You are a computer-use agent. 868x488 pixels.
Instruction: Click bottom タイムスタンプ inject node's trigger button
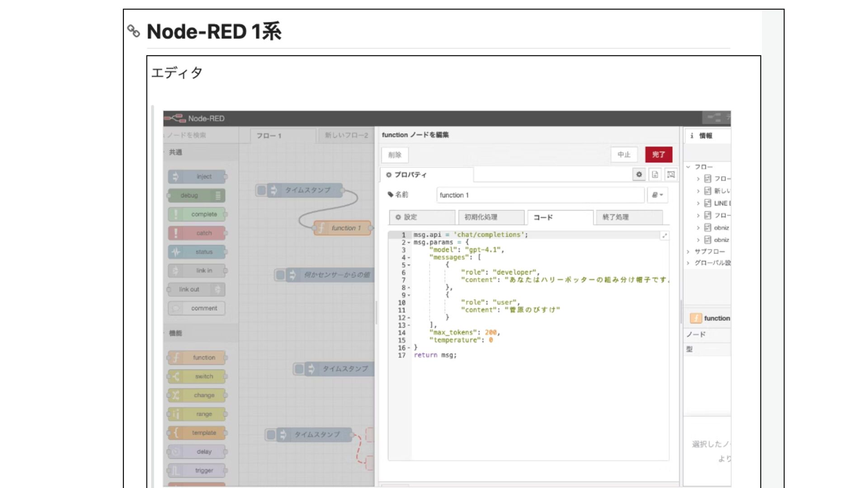click(271, 435)
